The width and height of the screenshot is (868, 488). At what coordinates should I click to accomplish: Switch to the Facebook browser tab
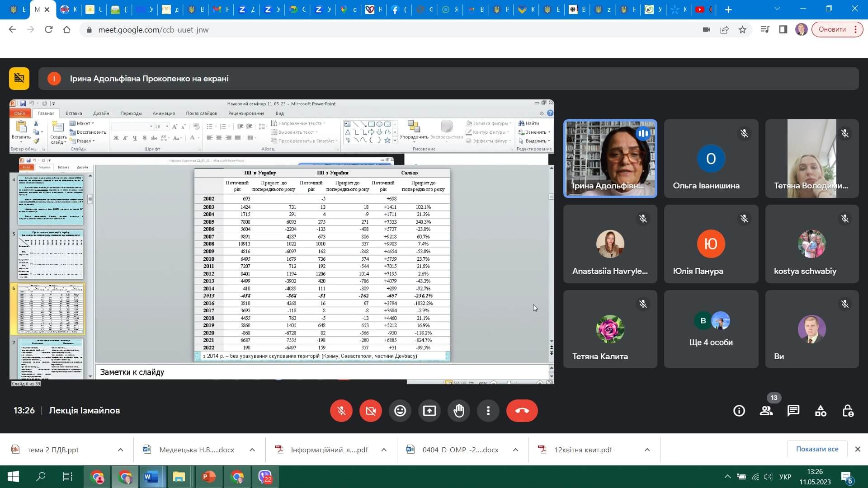399,9
